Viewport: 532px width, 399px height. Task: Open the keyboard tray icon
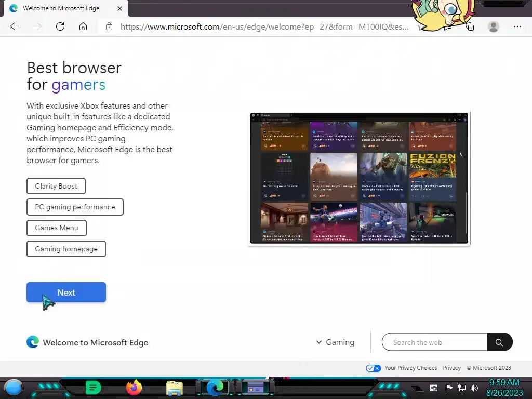(433, 388)
